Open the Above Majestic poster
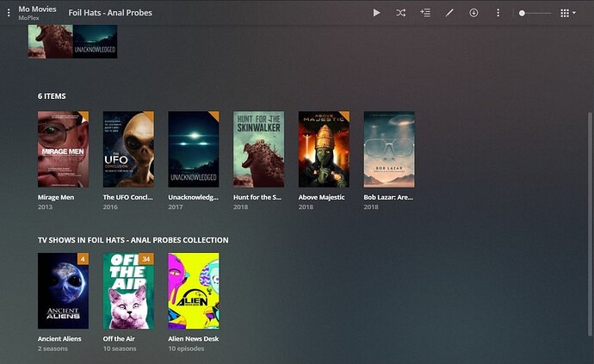 [x=324, y=149]
